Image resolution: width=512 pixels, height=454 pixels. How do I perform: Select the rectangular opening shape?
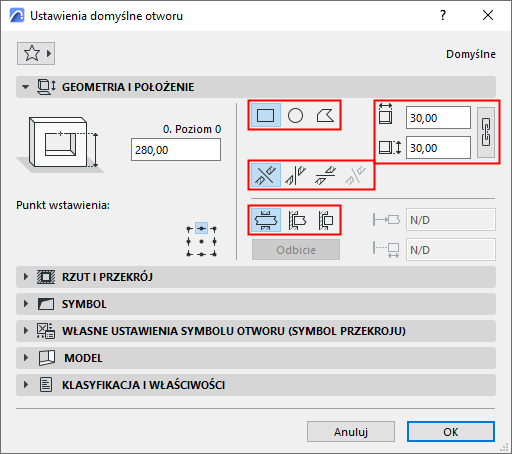point(266,115)
